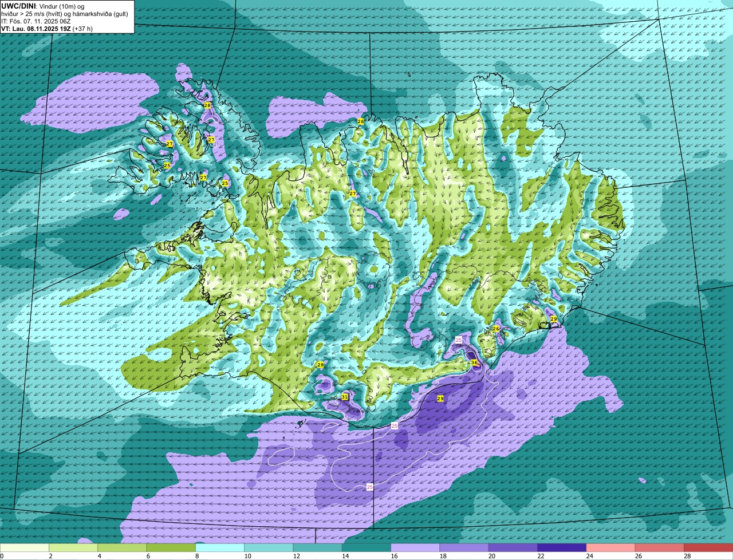Click the colorbar tick label '6'
733x560 pixels.
click(148, 556)
